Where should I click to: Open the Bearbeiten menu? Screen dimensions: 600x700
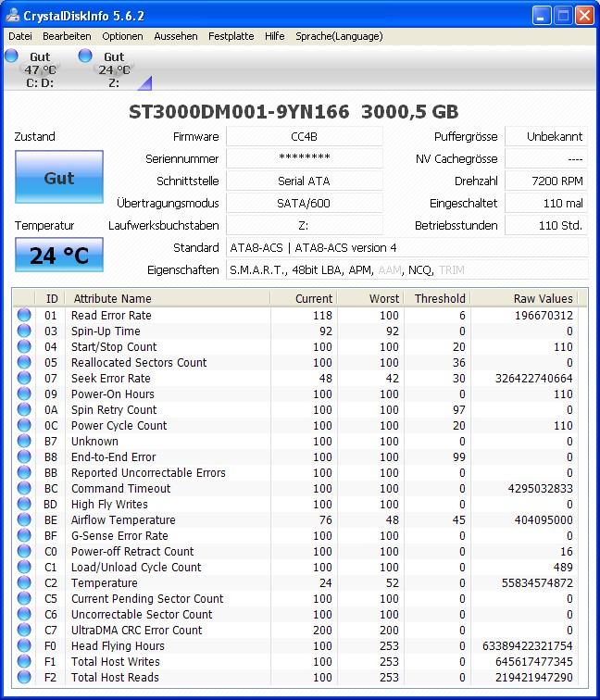tap(67, 36)
